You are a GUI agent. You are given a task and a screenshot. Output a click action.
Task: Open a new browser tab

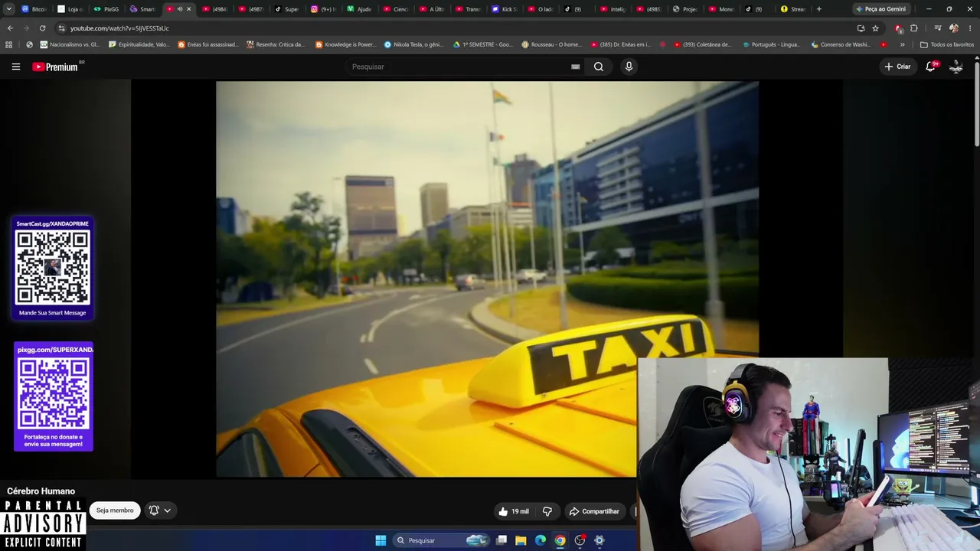pos(818,9)
